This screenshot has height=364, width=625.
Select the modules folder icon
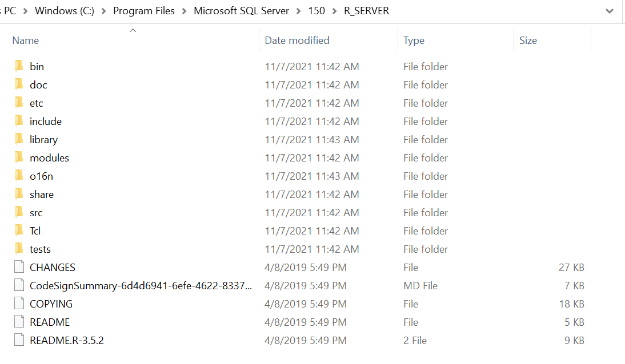(x=19, y=157)
